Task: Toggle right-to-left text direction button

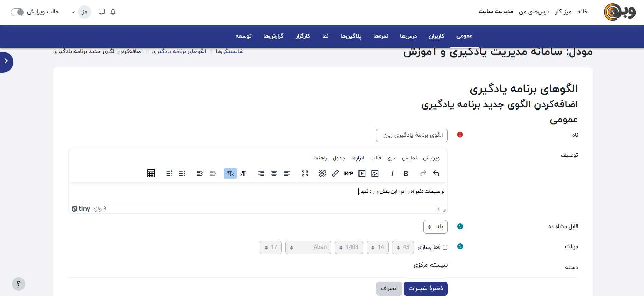Action: click(230, 174)
